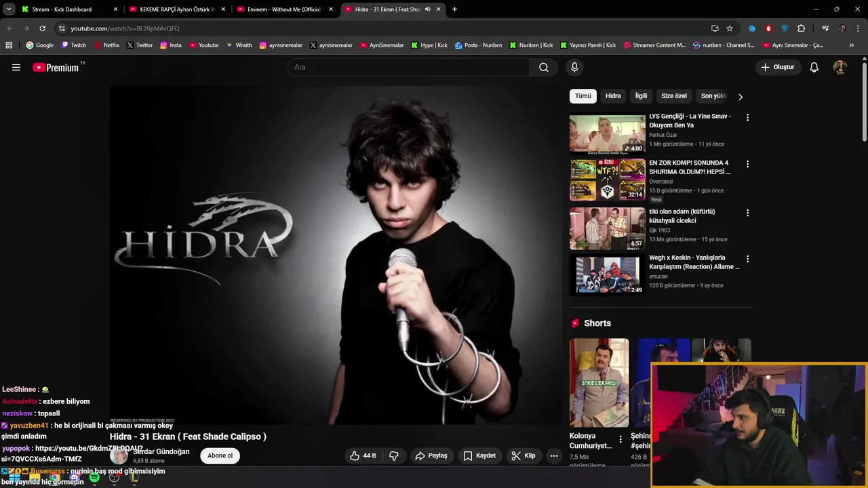The image size is (868, 488).
Task: Click the Oluştur create button
Action: [778, 67]
